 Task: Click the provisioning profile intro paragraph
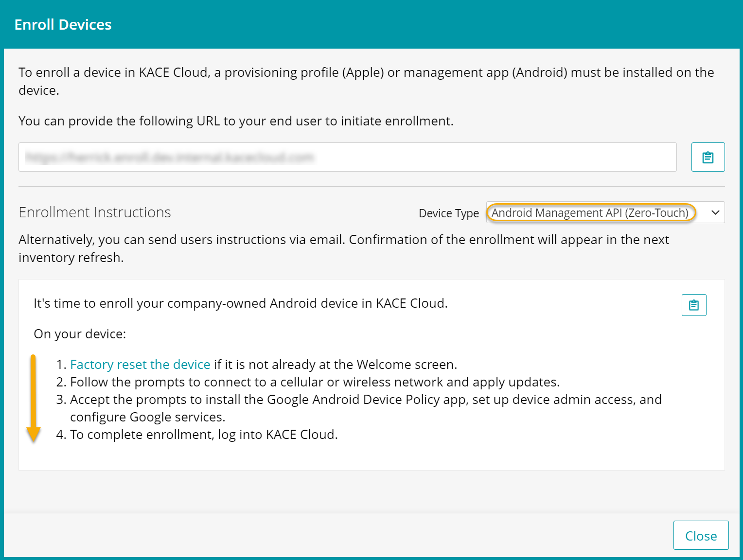click(x=366, y=73)
